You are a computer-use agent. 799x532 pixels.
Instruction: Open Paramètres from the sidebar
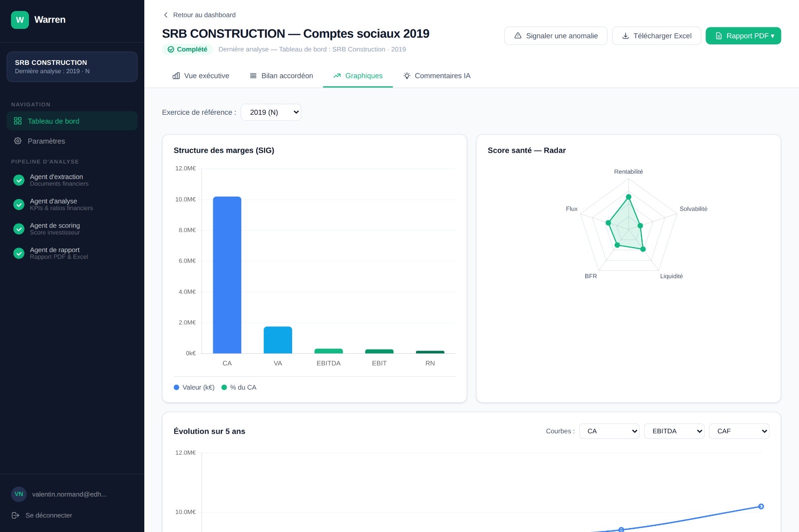point(72,141)
